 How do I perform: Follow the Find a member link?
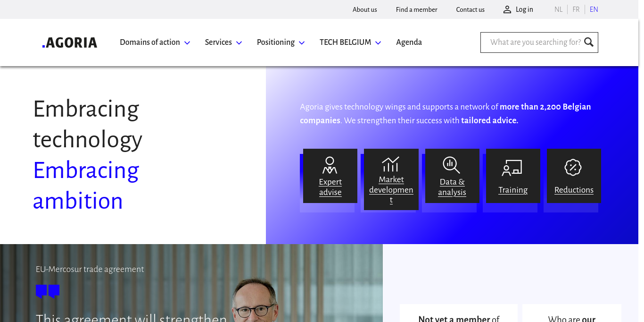[416, 9]
